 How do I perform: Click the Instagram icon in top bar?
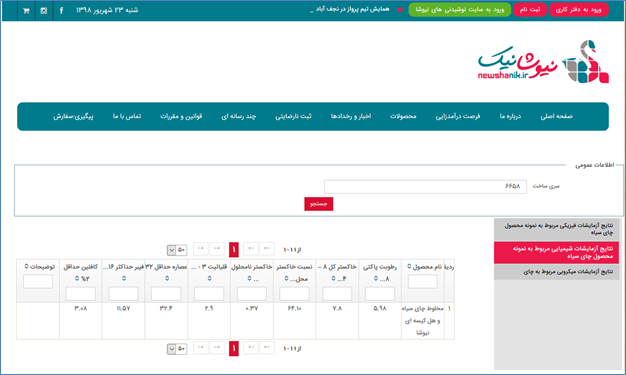44,11
